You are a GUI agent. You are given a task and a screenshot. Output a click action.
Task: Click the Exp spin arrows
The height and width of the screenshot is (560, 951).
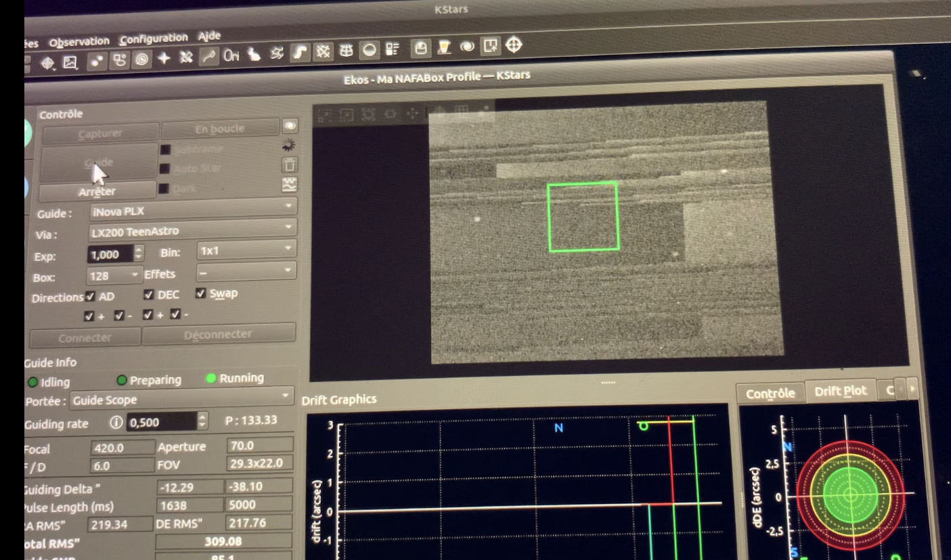tap(139, 254)
